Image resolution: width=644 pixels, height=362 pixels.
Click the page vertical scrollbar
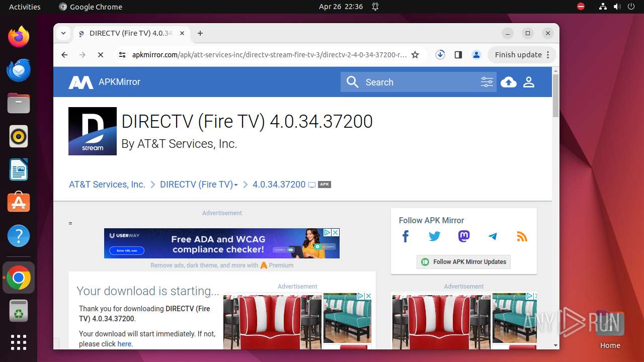pos(555,96)
